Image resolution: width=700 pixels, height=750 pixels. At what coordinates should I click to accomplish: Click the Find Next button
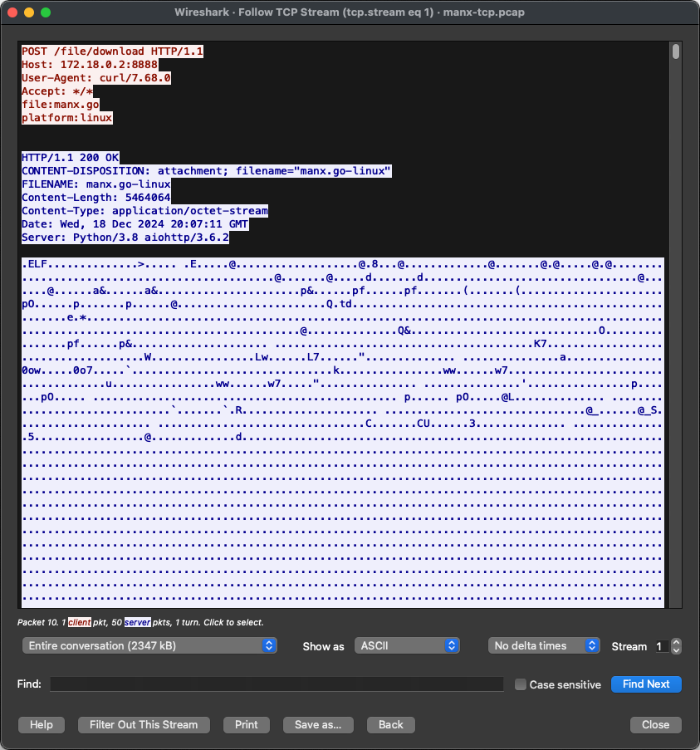tap(646, 684)
